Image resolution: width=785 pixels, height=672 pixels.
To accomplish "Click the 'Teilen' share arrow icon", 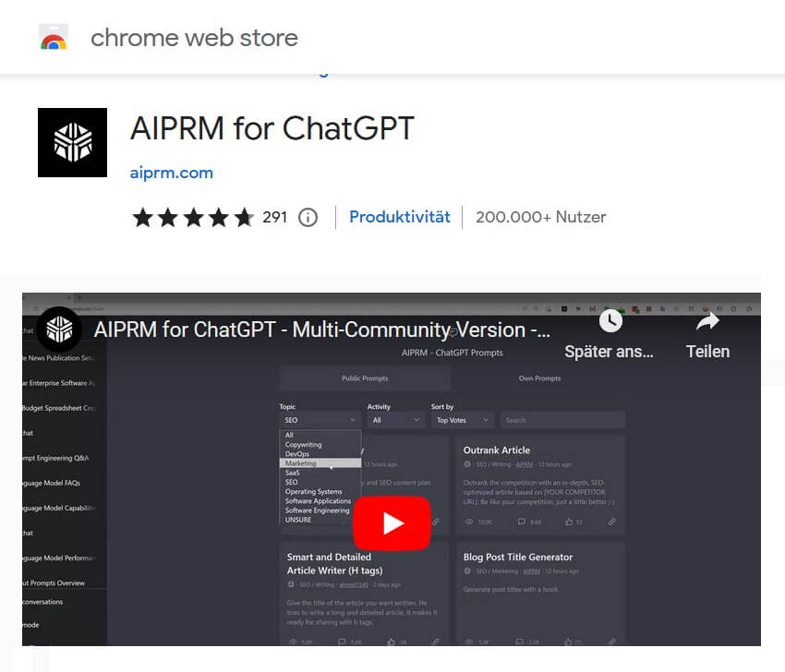I will click(707, 321).
